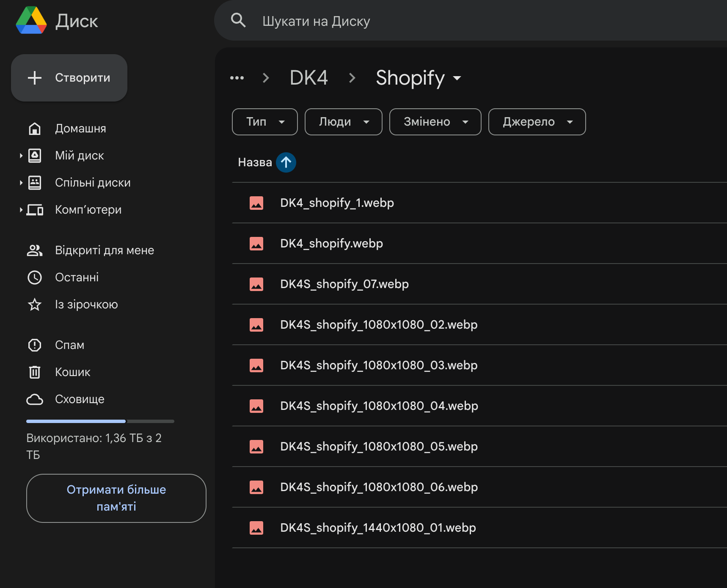The width and height of the screenshot is (727, 588).
Task: Click the Створити button
Action: pyautogui.click(x=69, y=78)
